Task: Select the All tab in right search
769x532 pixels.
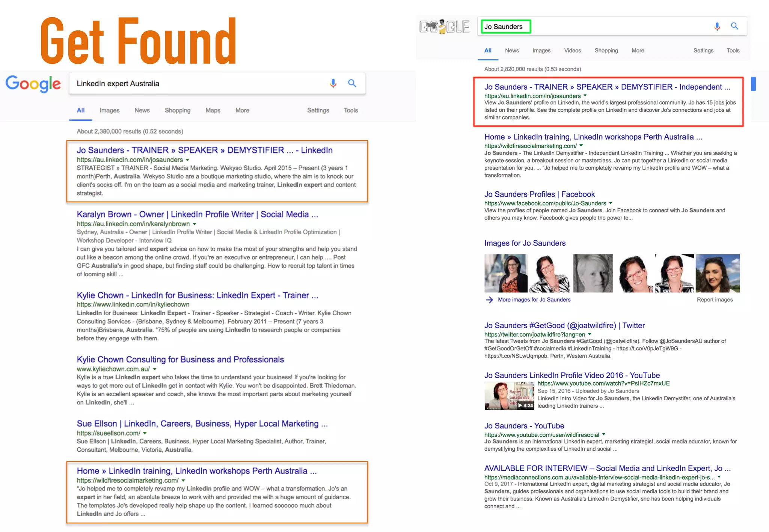Action: pos(488,51)
